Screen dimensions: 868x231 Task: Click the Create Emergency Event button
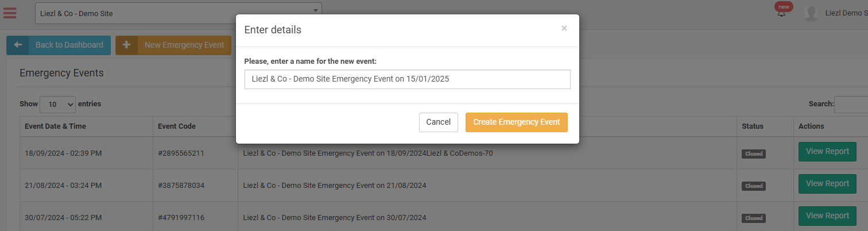(516, 122)
